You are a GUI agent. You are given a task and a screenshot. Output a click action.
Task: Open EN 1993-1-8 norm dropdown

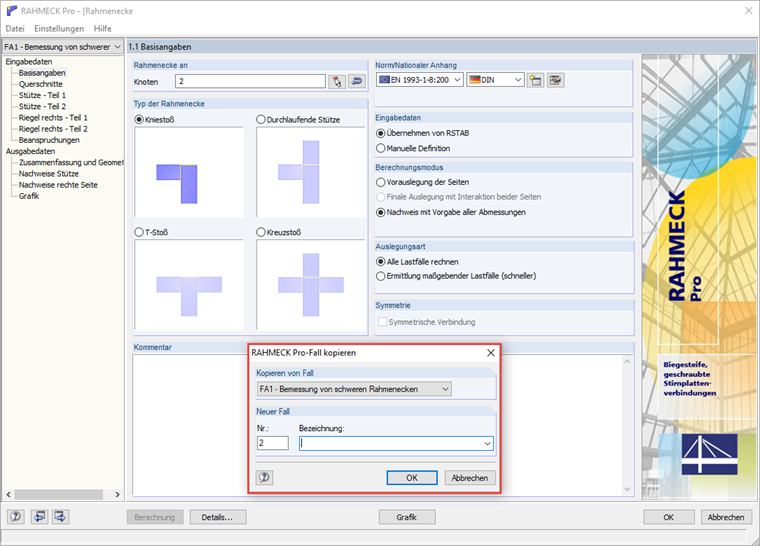pos(420,80)
